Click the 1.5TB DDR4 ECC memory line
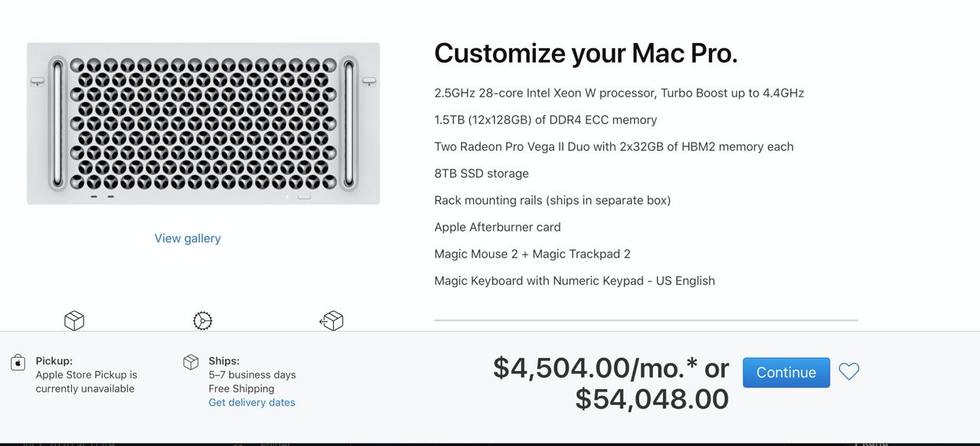This screenshot has height=446, width=980. pyautogui.click(x=545, y=120)
